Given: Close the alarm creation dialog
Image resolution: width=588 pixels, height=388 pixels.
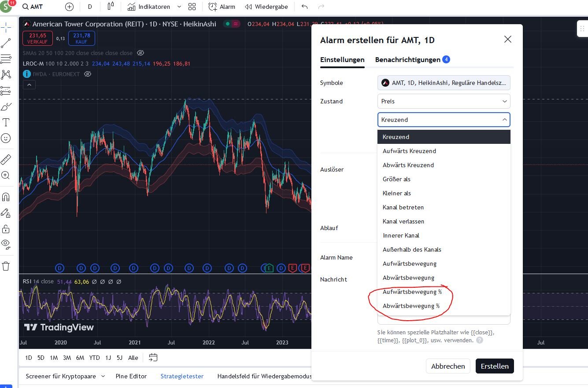Looking at the screenshot, I should (x=508, y=40).
